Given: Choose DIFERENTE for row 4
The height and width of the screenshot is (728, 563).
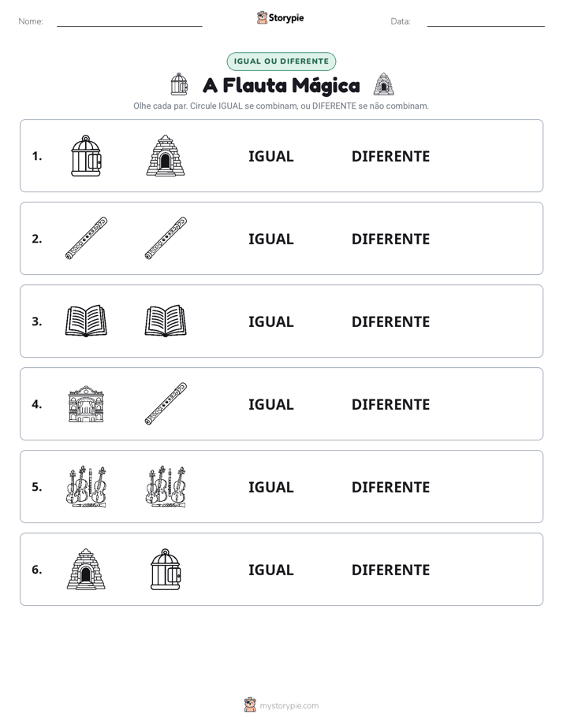Looking at the screenshot, I should [x=390, y=404].
